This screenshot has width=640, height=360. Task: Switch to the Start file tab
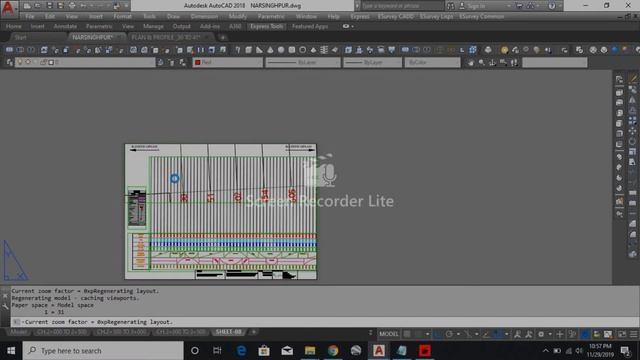[20, 37]
